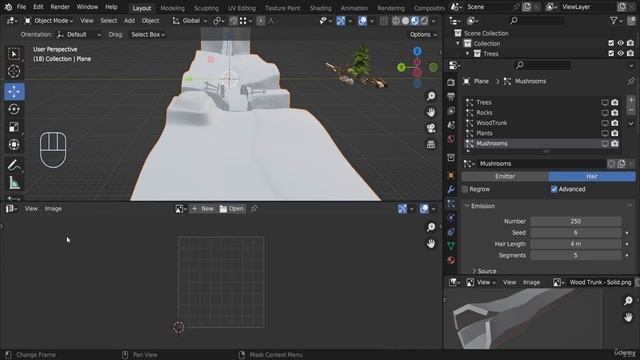Toggle the camera view icon in the viewport

click(x=431, y=128)
